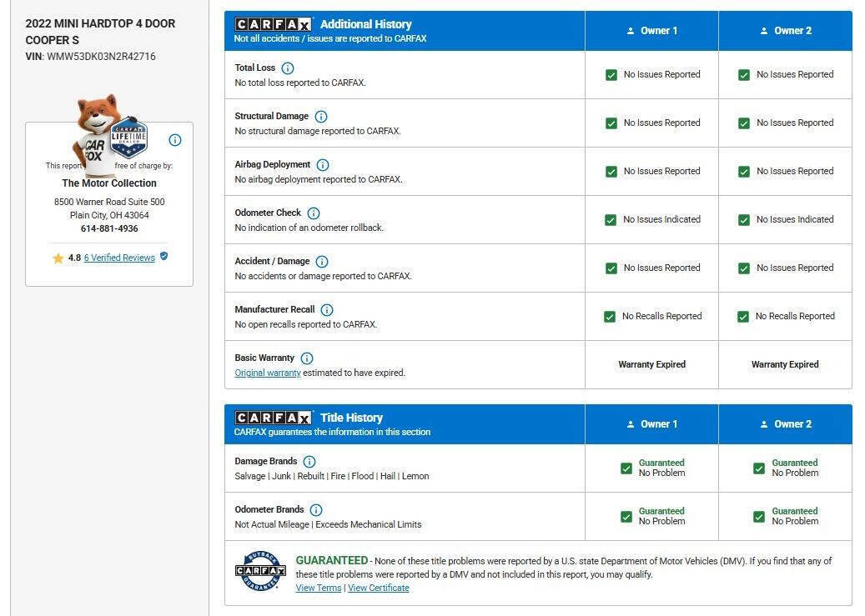Screen dimensions: 865x616
Task: Show info for Damage Brands
Action: [x=309, y=462]
